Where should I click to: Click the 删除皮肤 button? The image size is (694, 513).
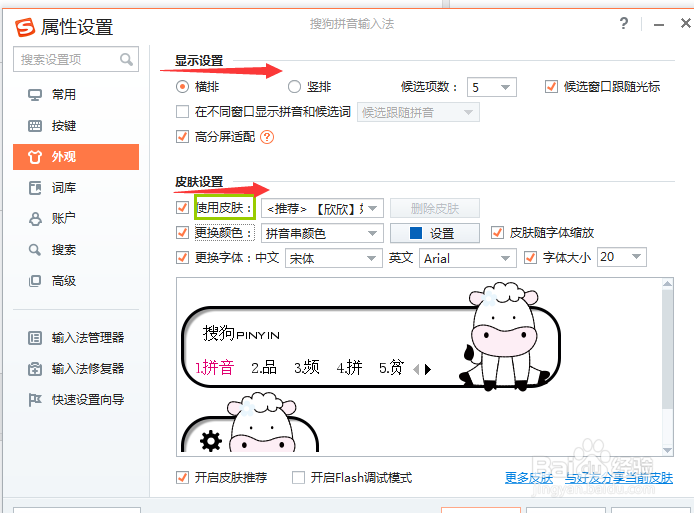click(x=435, y=208)
